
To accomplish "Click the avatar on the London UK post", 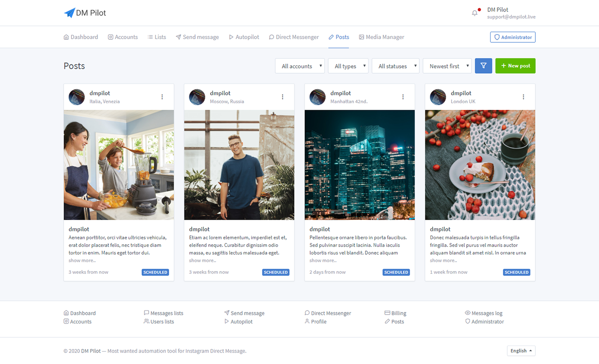I will tap(438, 97).
